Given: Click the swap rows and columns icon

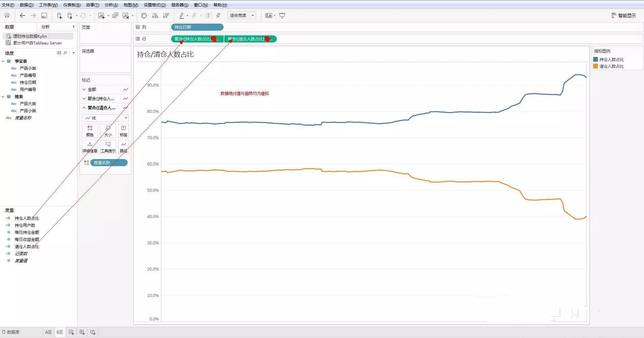Looking at the screenshot, I should (144, 16).
